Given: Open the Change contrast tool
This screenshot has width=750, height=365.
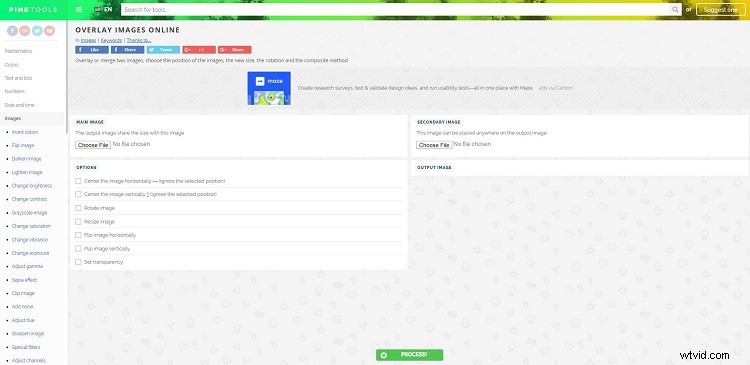Looking at the screenshot, I should pyautogui.click(x=29, y=199).
